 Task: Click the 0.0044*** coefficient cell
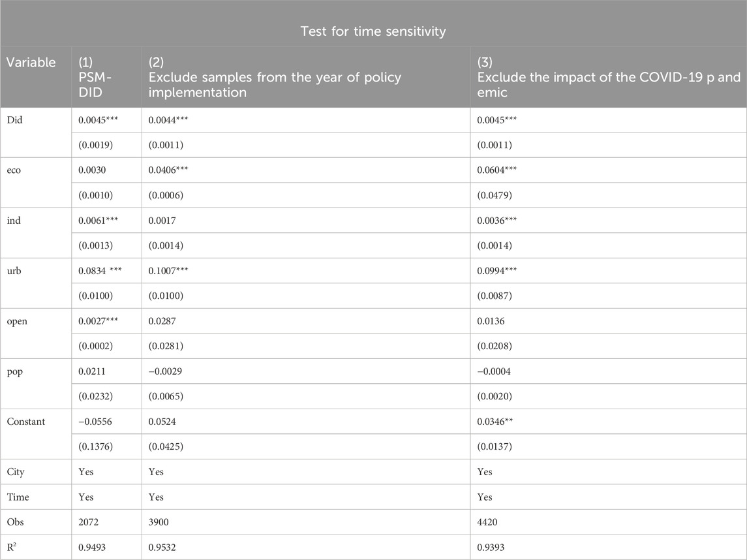point(170,120)
